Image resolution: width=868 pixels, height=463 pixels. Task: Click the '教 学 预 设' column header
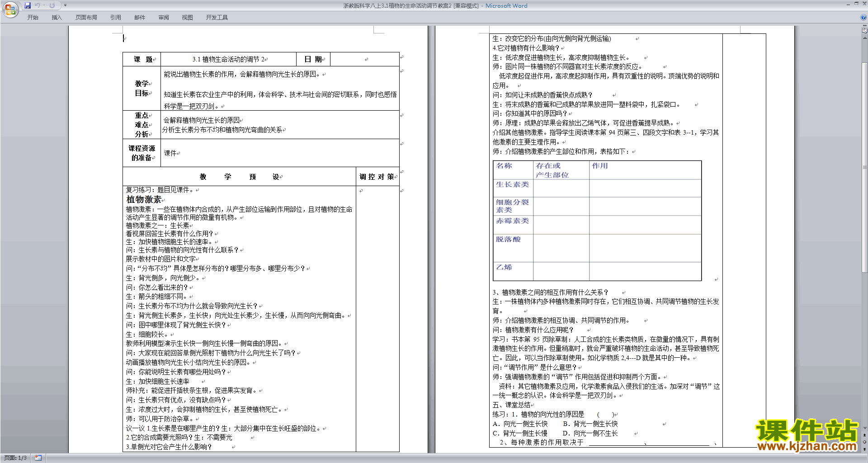coord(239,177)
